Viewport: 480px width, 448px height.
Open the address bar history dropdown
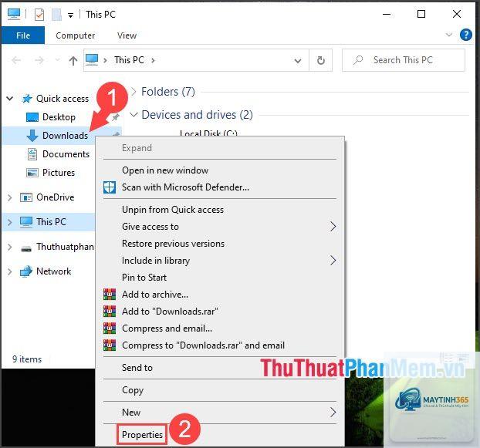298,61
